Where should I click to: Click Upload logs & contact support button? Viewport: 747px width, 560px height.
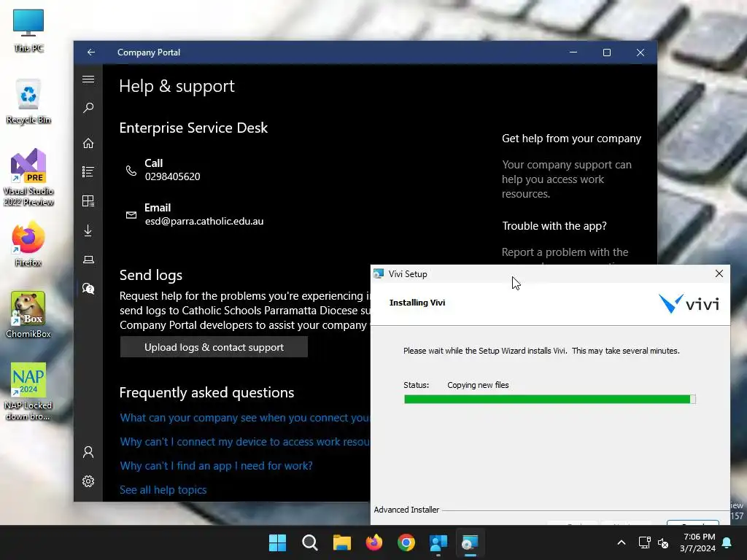click(x=214, y=347)
